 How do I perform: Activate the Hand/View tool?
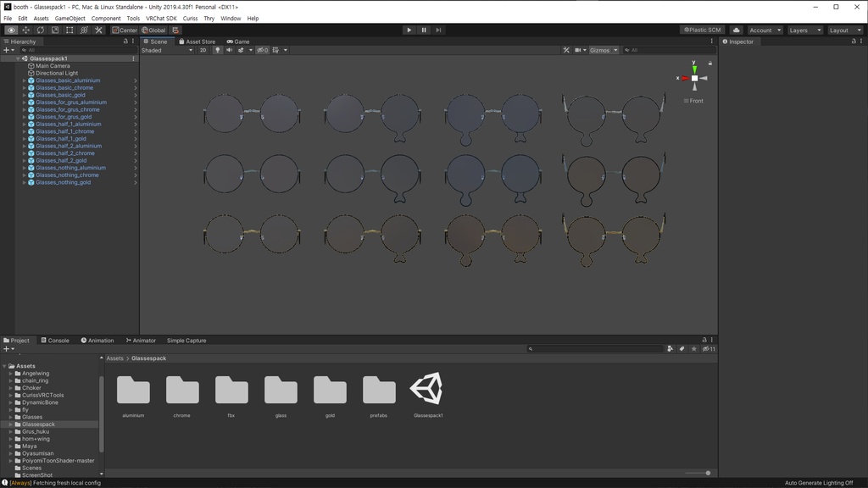10,30
